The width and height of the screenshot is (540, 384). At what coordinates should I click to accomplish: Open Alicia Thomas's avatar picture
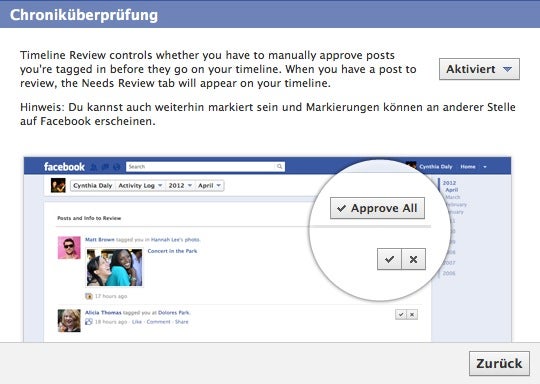point(69,321)
